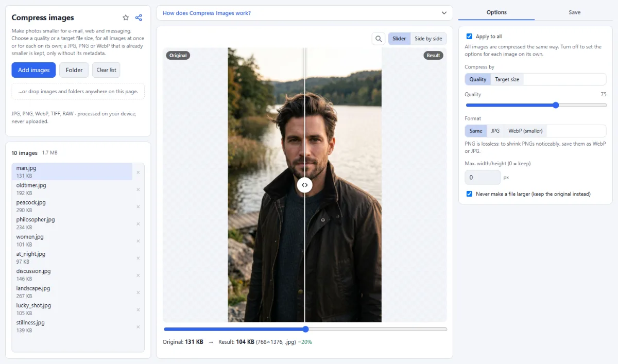
Task: Click the Result label badge
Action: tap(434, 55)
